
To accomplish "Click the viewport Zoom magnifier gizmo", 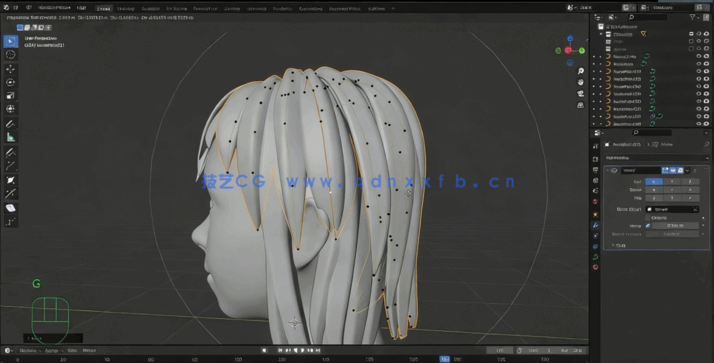I will (581, 71).
